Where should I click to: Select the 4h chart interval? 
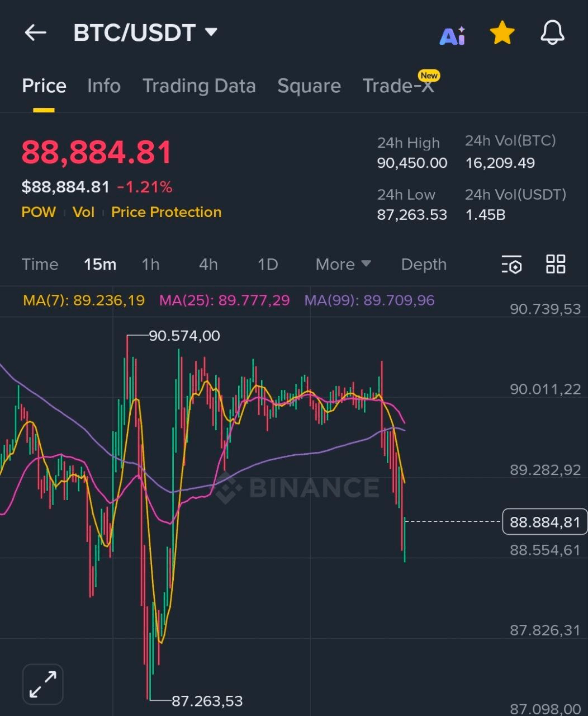click(x=208, y=265)
